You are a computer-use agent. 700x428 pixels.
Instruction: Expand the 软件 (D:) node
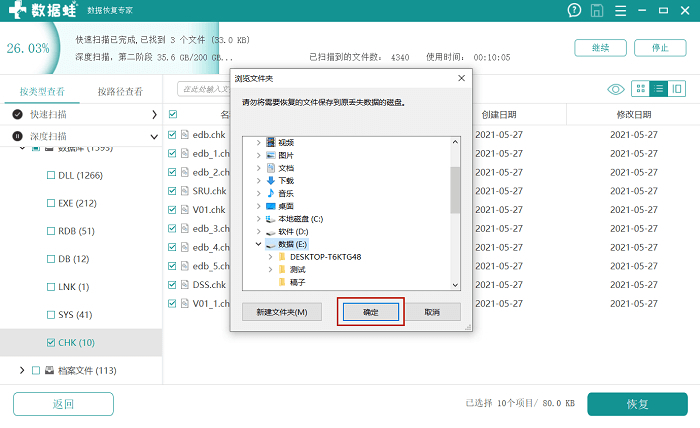pyautogui.click(x=258, y=232)
